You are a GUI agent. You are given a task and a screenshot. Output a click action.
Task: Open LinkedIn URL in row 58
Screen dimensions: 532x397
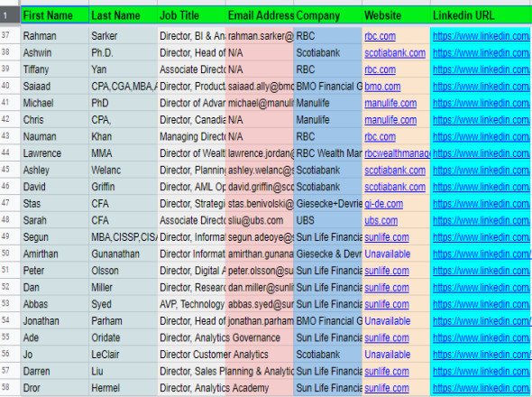point(482,388)
